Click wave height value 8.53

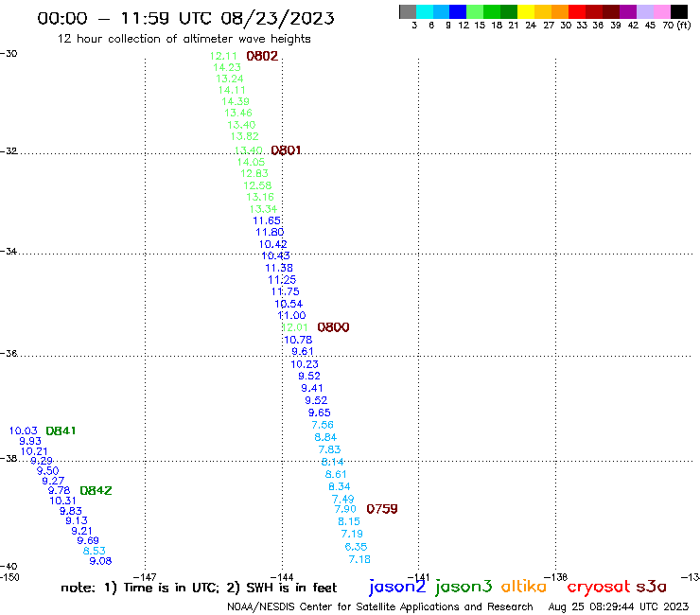[95, 551]
